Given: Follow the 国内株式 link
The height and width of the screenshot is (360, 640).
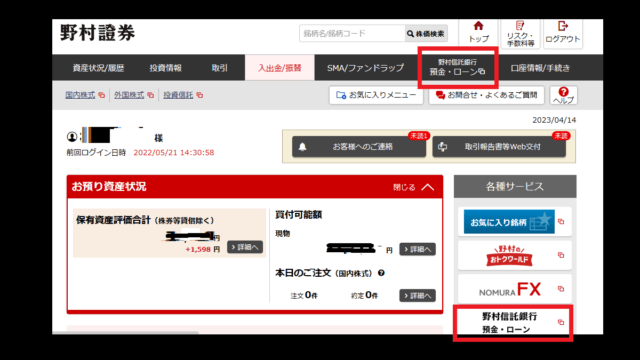Looking at the screenshot, I should (80, 95).
